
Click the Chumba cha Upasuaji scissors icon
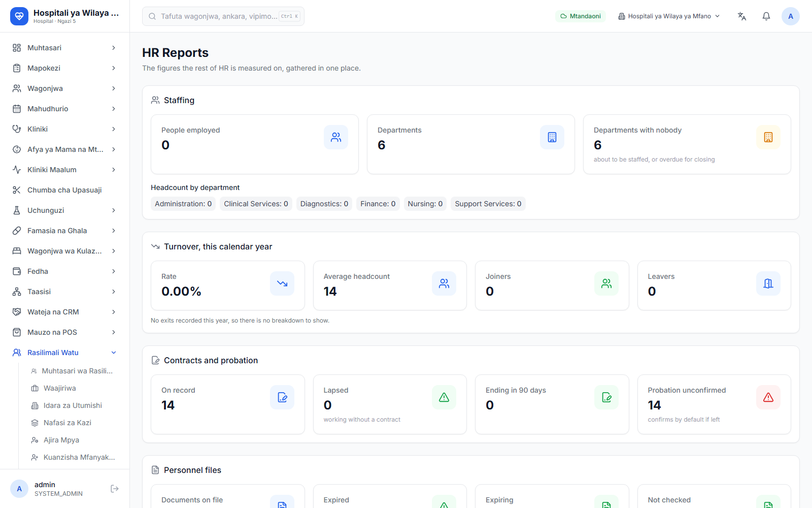coord(17,190)
